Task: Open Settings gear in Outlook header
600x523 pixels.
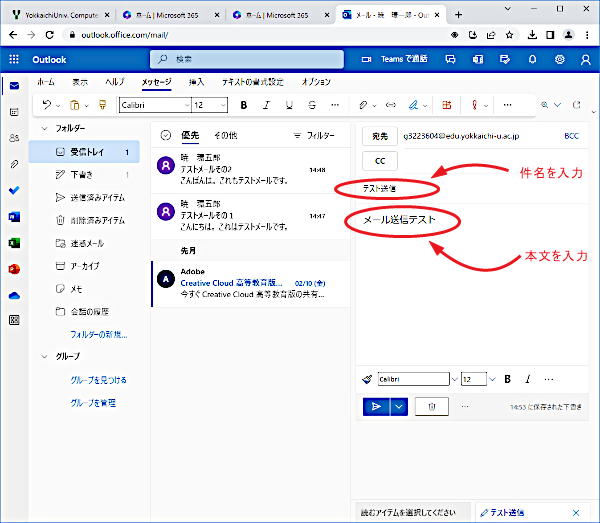Action: click(x=559, y=59)
